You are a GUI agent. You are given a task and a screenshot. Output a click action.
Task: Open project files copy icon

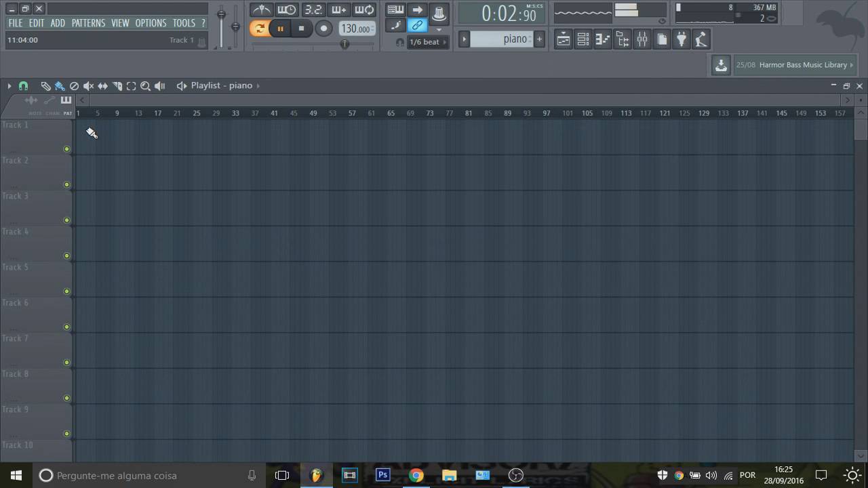(x=662, y=39)
